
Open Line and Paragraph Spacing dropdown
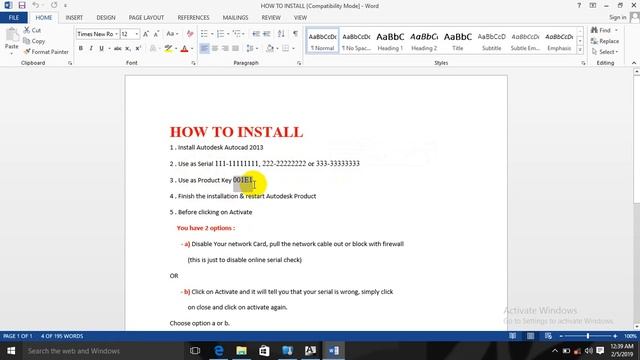click(x=252, y=48)
